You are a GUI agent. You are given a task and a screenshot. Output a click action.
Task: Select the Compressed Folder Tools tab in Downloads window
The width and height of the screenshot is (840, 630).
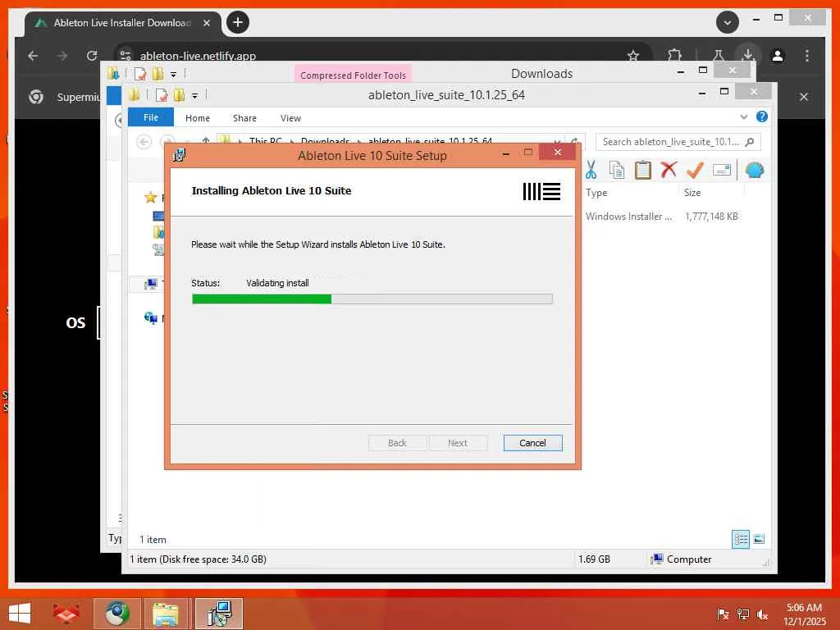[353, 75]
